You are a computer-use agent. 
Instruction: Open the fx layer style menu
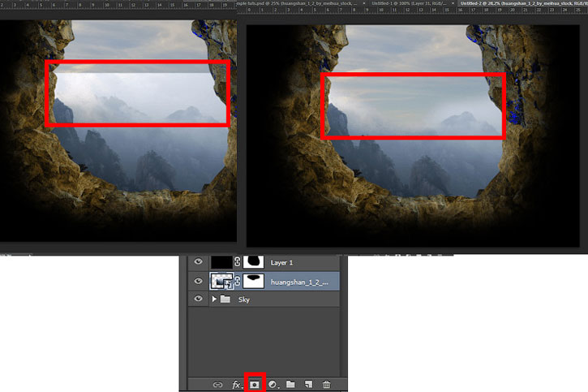coord(236,385)
